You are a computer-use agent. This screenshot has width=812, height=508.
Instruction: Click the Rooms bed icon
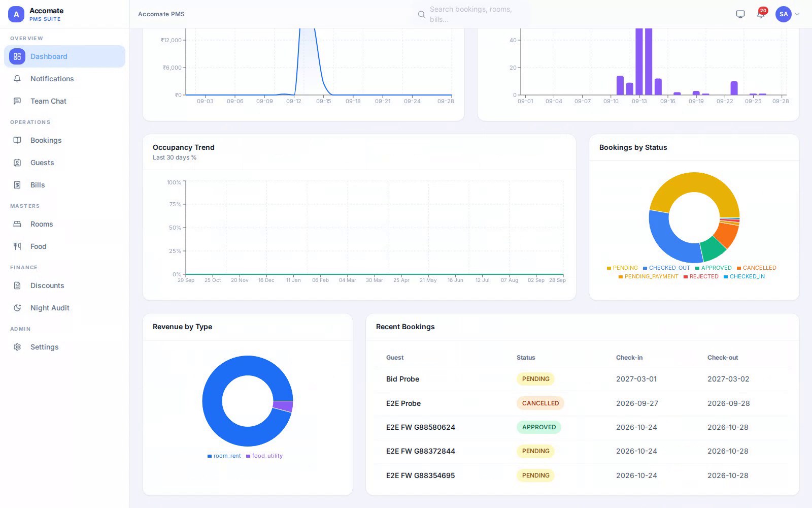[17, 224]
